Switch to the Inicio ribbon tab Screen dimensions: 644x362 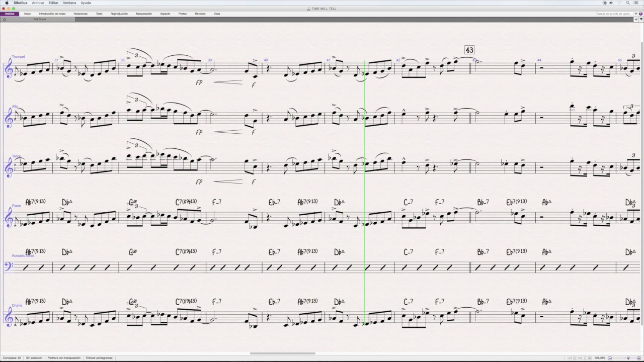(x=27, y=14)
